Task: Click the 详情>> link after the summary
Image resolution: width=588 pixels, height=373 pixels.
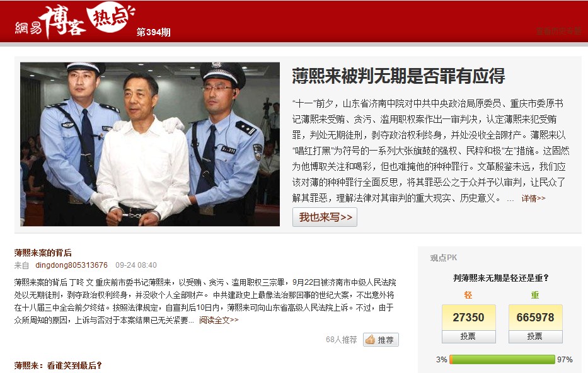Action: click(533, 198)
